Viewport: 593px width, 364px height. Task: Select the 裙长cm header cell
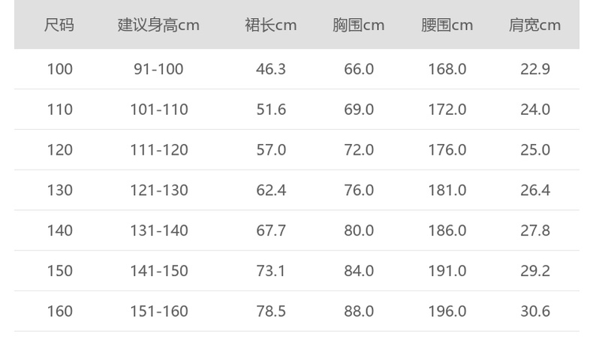pos(271,25)
